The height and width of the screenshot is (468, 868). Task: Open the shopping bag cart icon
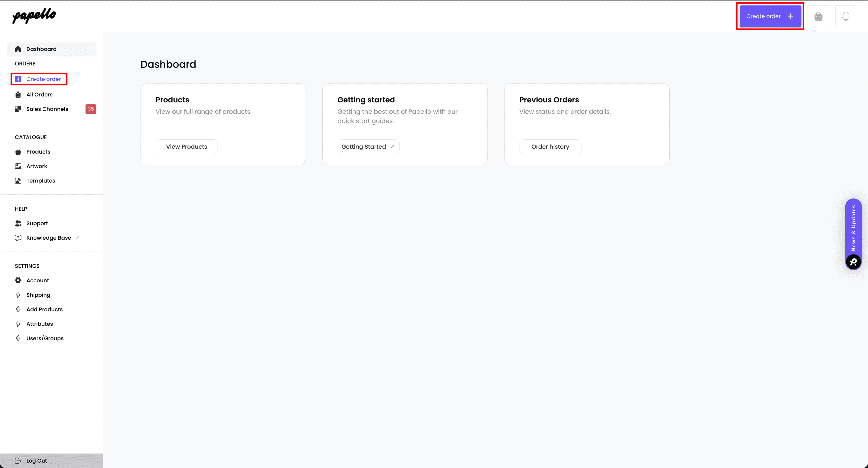click(x=818, y=16)
